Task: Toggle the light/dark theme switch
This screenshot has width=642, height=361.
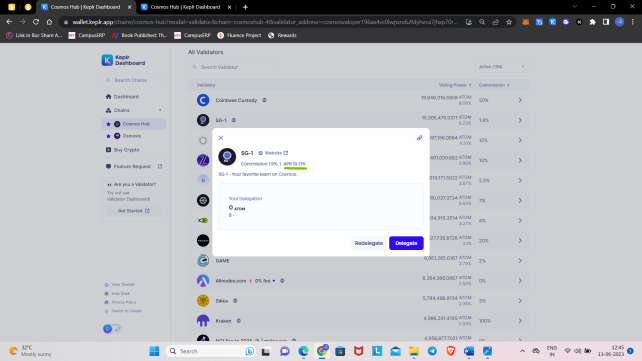Action: (x=112, y=329)
